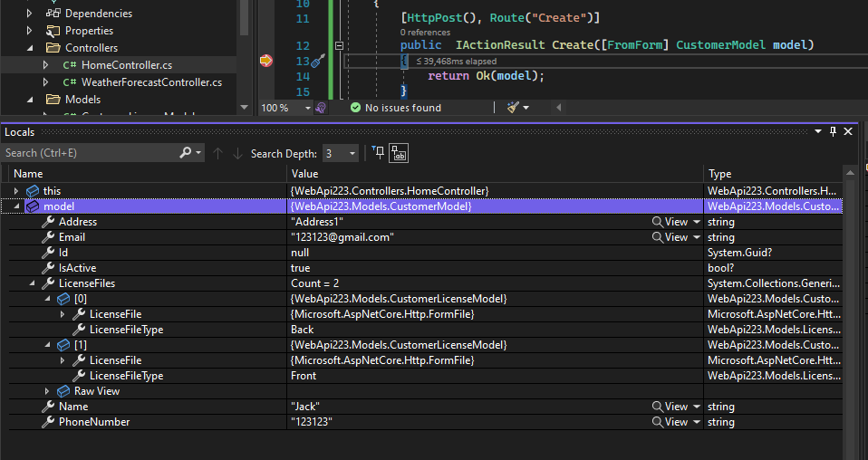Collapse the [1] license item
Image resolution: width=868 pixels, height=460 pixels.
47,345
